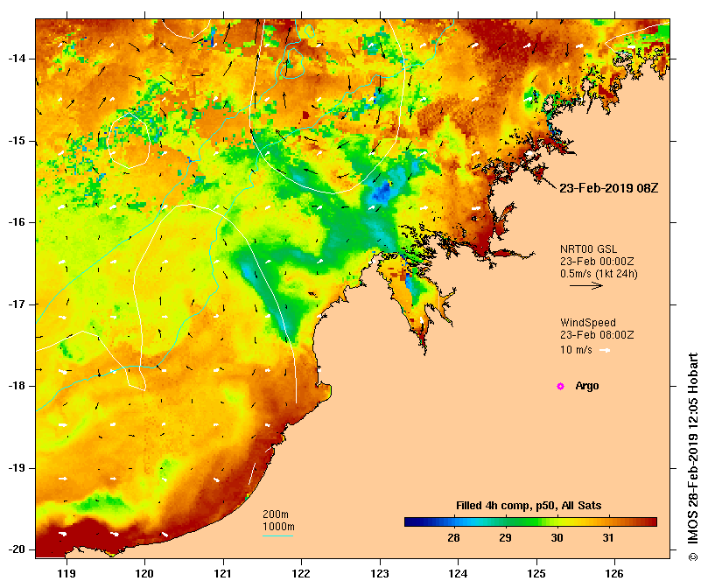The height and width of the screenshot is (588, 708).
Task: Click the latitude label '-19'
Action: click(x=17, y=468)
